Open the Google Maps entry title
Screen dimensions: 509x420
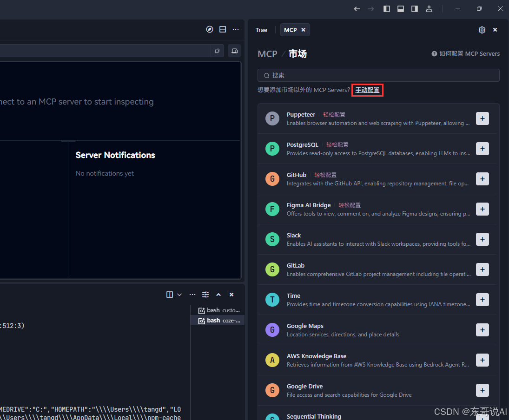click(305, 326)
